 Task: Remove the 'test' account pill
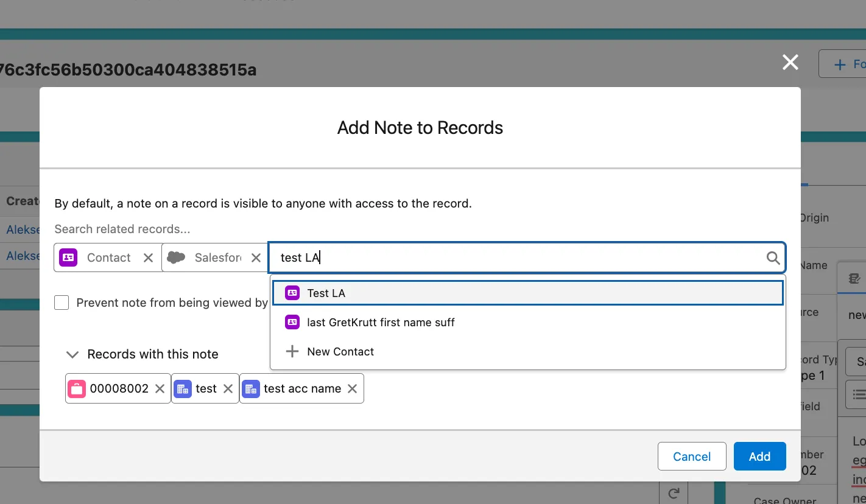(228, 389)
